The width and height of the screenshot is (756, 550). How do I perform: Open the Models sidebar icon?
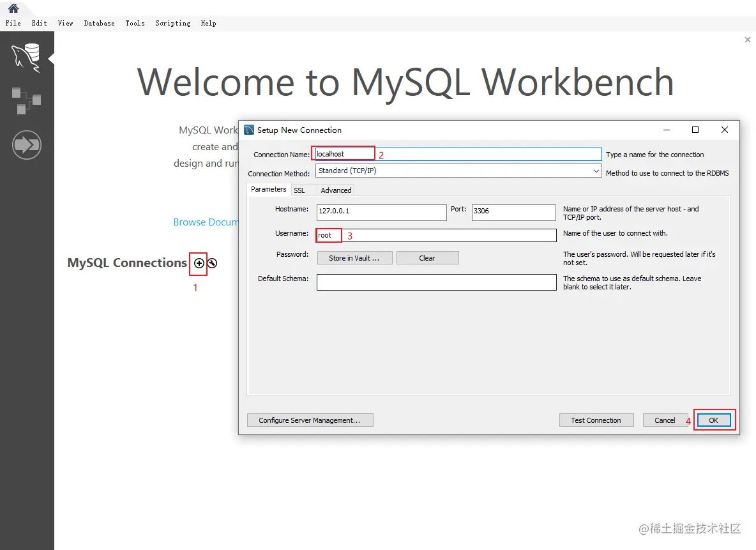pyautogui.click(x=27, y=101)
